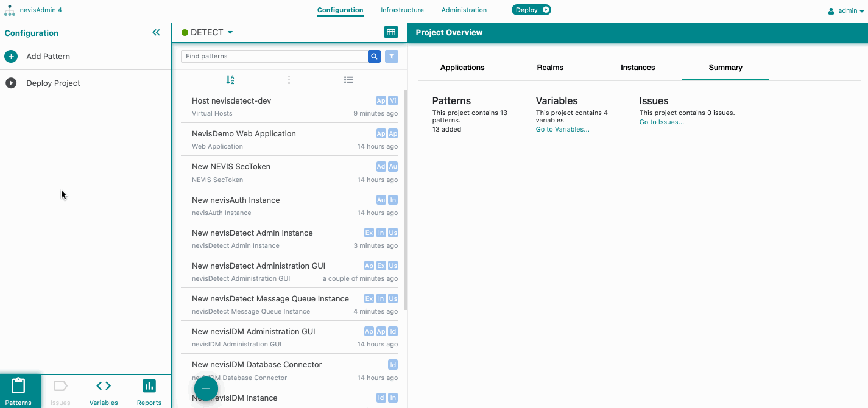Viewport: 868px width, 408px height.
Task: Click the Ex tag on nevisDetect Admin Instance
Action: tap(369, 233)
